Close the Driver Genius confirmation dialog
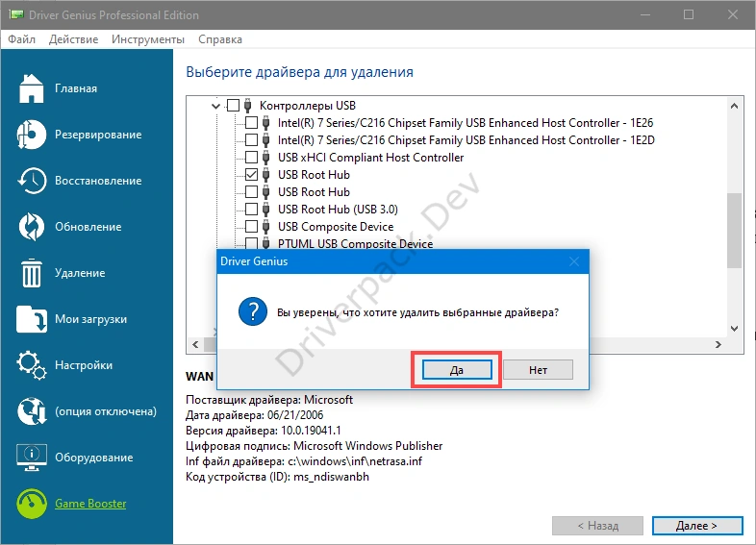The width and height of the screenshot is (756, 545). tap(574, 261)
